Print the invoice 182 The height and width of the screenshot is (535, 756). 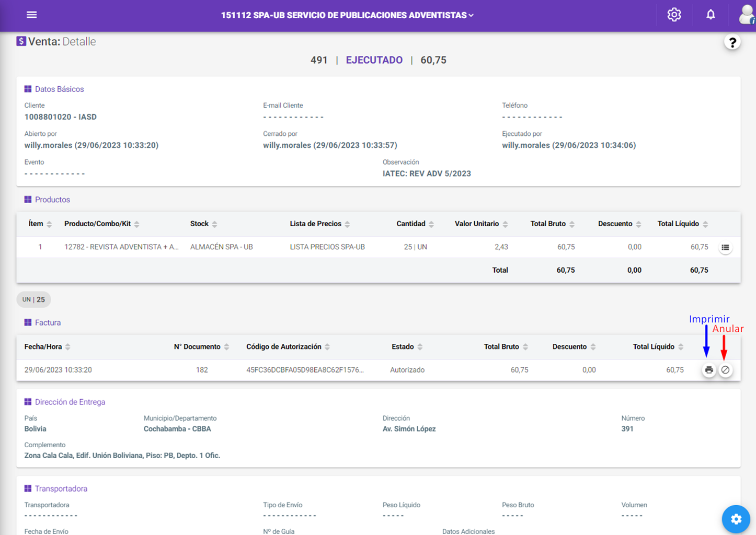point(709,370)
